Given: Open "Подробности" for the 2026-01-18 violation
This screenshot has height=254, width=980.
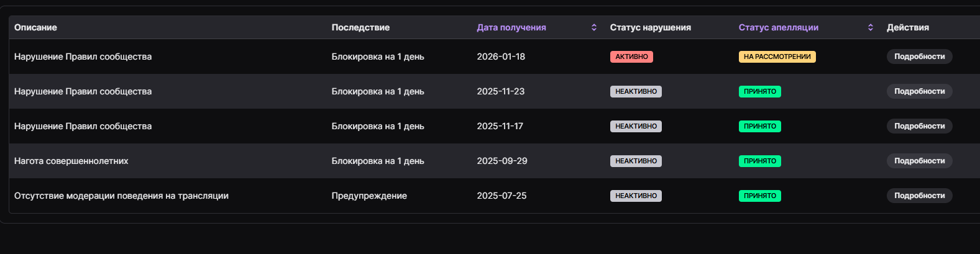Looking at the screenshot, I should coord(919,57).
